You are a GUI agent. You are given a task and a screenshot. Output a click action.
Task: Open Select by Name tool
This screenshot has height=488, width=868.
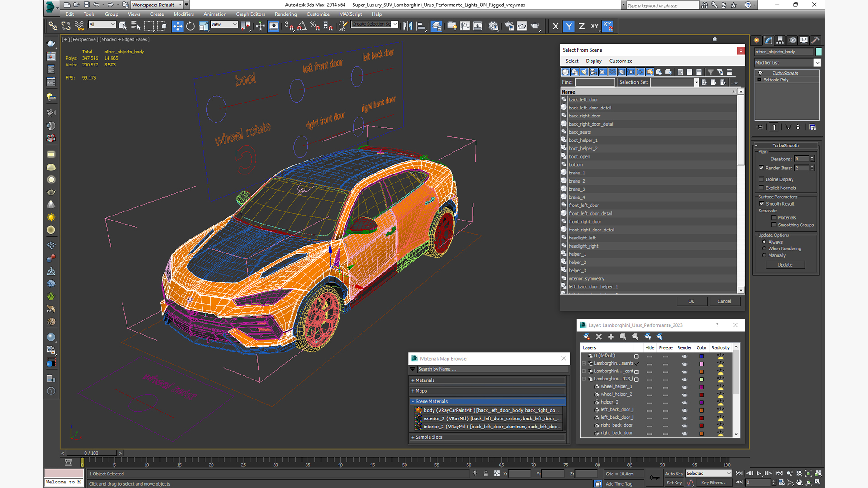(x=135, y=26)
